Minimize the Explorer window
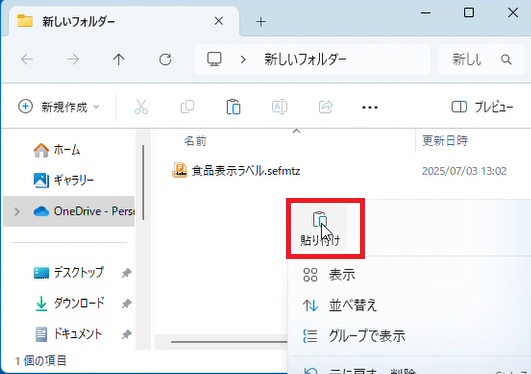This screenshot has height=374, width=531. (426, 13)
